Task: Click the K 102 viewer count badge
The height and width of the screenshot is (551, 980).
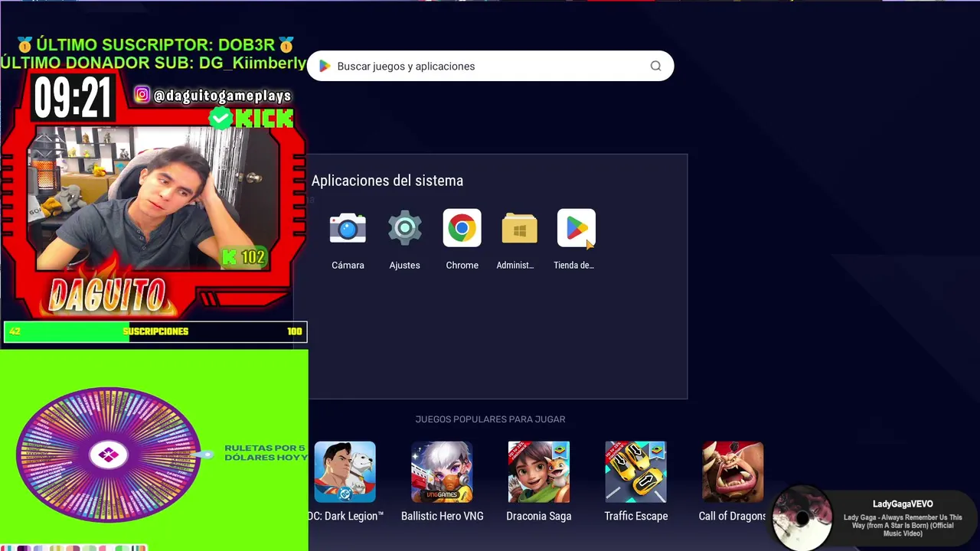Action: pos(244,257)
